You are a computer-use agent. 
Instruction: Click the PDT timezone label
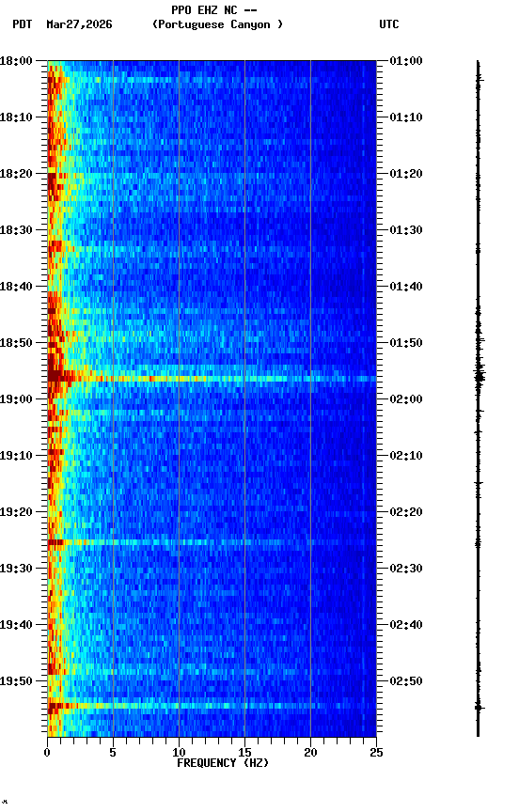click(x=23, y=24)
